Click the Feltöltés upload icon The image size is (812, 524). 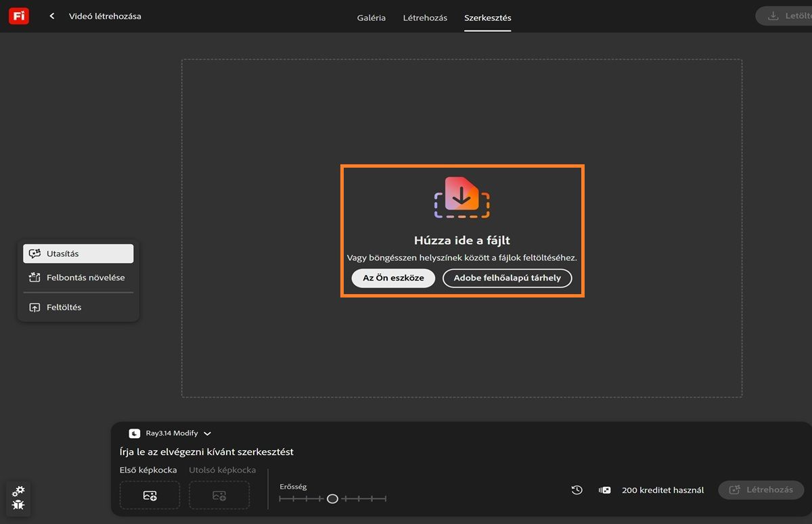pyautogui.click(x=35, y=307)
